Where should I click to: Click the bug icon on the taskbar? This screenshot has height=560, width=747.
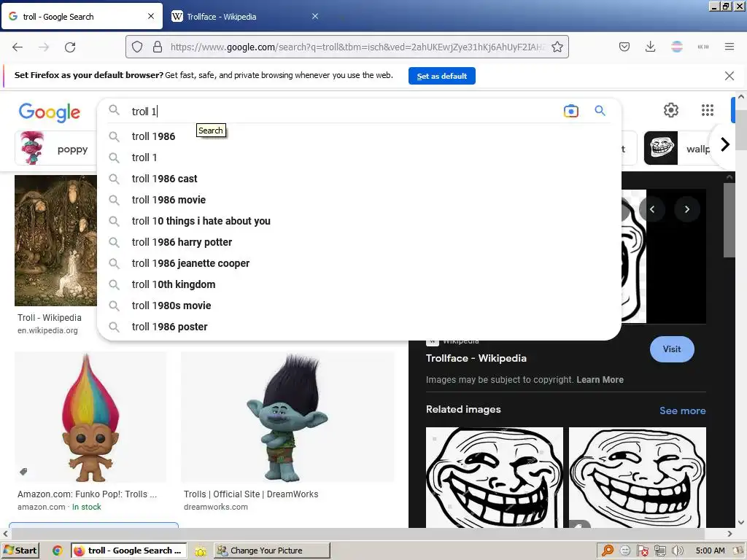click(201, 551)
